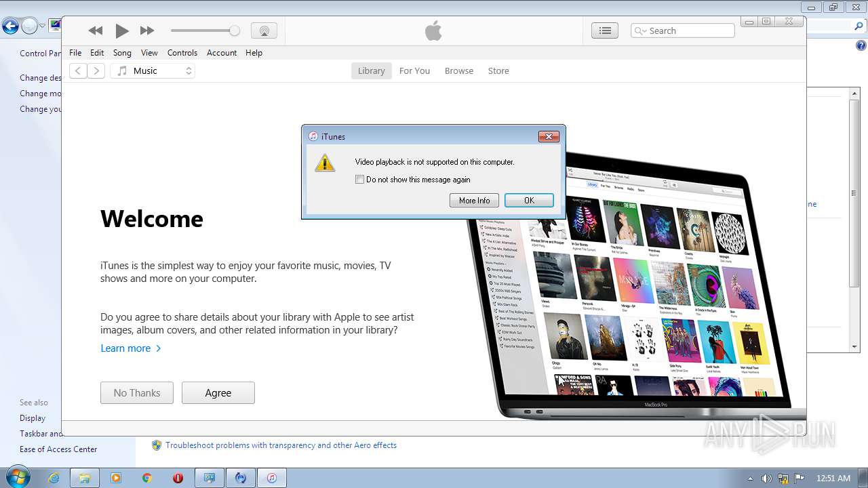Switch to iTunes taskbar button
The width and height of the screenshot is (868, 488).
(271, 478)
